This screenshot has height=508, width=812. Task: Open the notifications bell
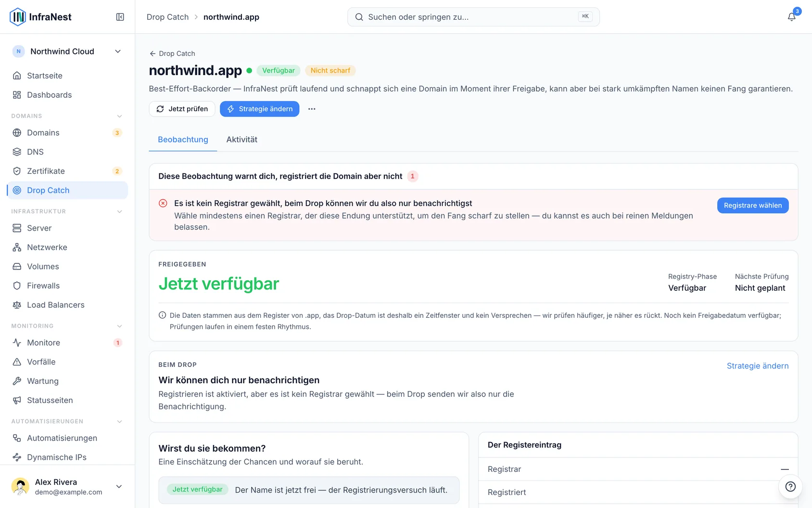(x=791, y=17)
